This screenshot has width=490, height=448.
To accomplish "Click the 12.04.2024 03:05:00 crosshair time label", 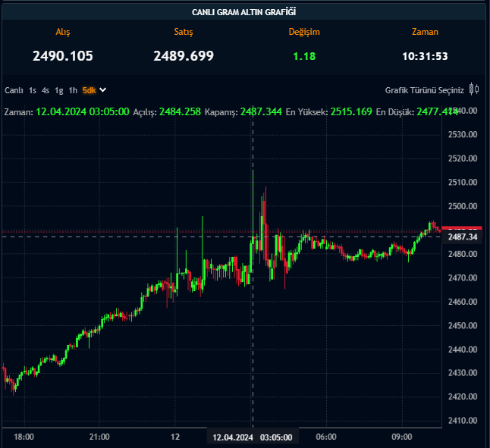I will click(x=253, y=437).
